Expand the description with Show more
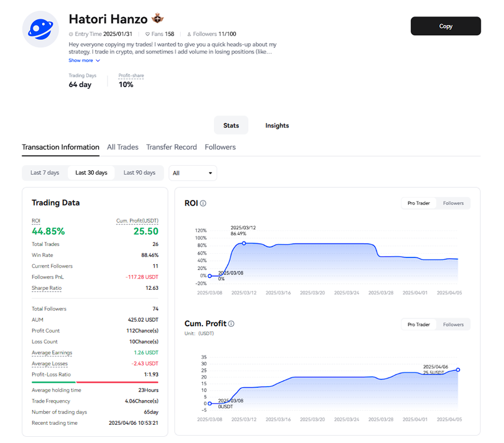 [x=84, y=60]
